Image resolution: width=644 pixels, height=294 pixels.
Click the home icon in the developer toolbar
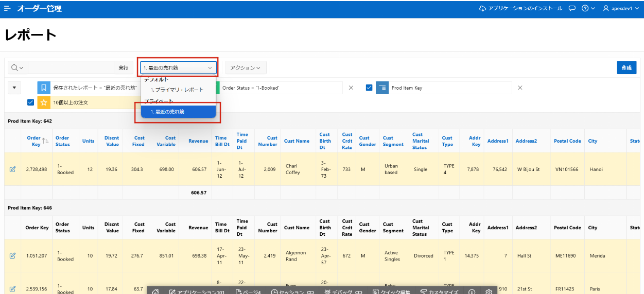pos(155,292)
